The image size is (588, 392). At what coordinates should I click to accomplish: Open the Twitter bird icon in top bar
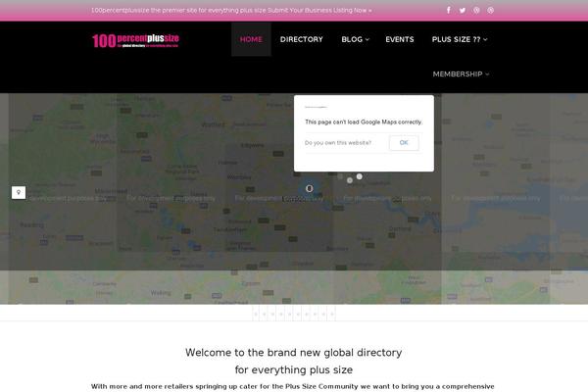coord(463,11)
